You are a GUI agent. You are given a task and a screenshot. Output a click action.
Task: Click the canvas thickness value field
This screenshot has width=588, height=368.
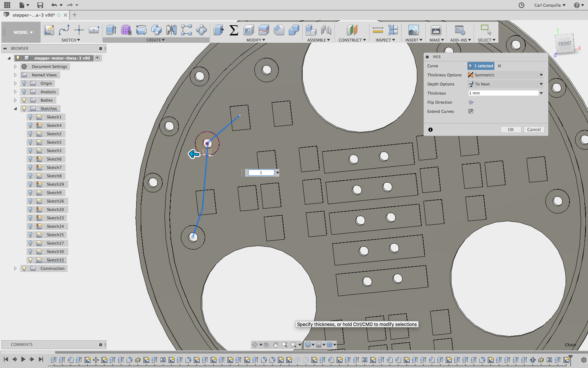(261, 173)
